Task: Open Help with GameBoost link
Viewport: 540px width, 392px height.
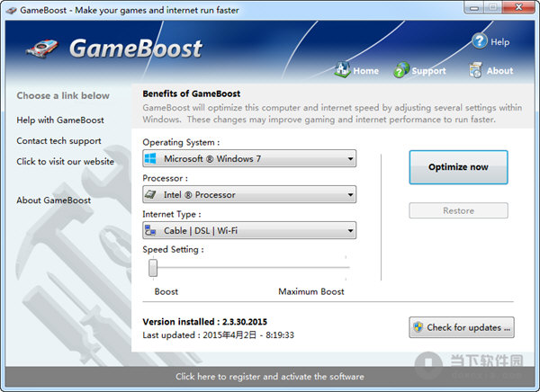Action: pos(60,120)
